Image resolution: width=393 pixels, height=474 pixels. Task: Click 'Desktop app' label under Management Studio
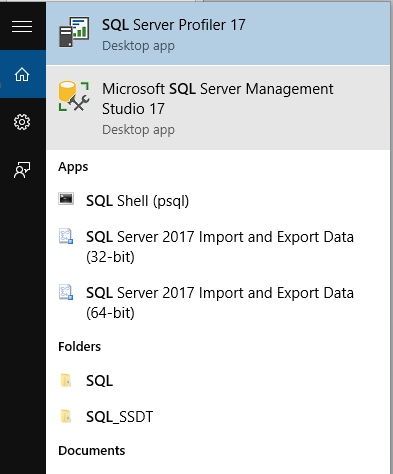coord(138,130)
